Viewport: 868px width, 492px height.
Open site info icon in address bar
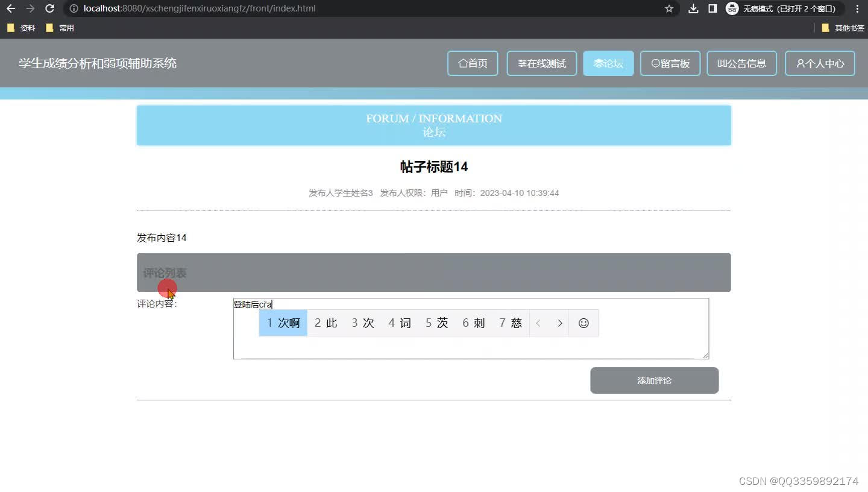coord(74,8)
